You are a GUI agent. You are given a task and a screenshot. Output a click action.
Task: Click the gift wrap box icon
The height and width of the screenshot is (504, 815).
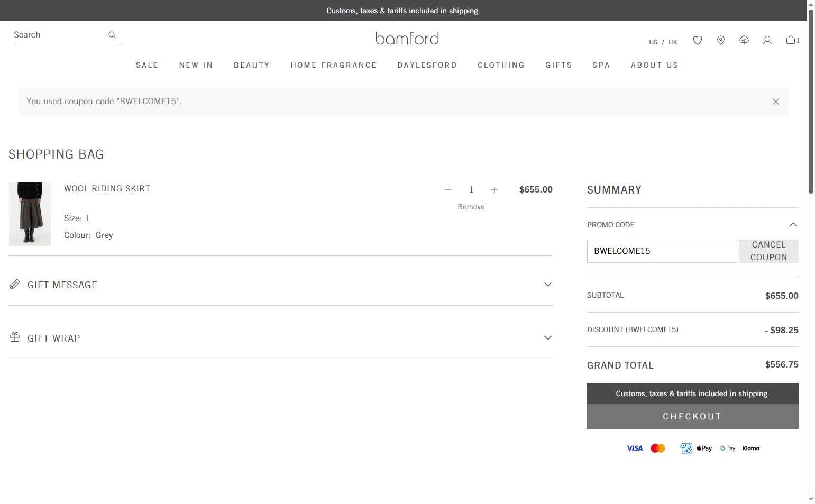[15, 337]
